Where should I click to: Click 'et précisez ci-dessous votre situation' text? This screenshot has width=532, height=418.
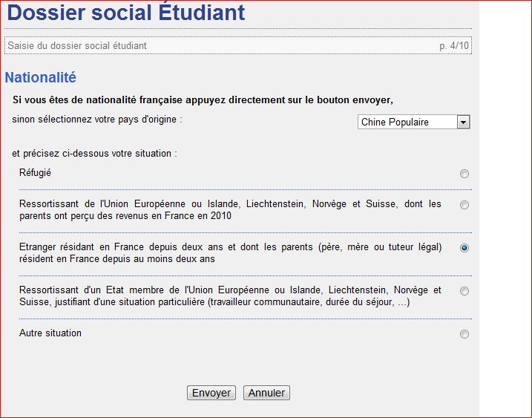95,154
